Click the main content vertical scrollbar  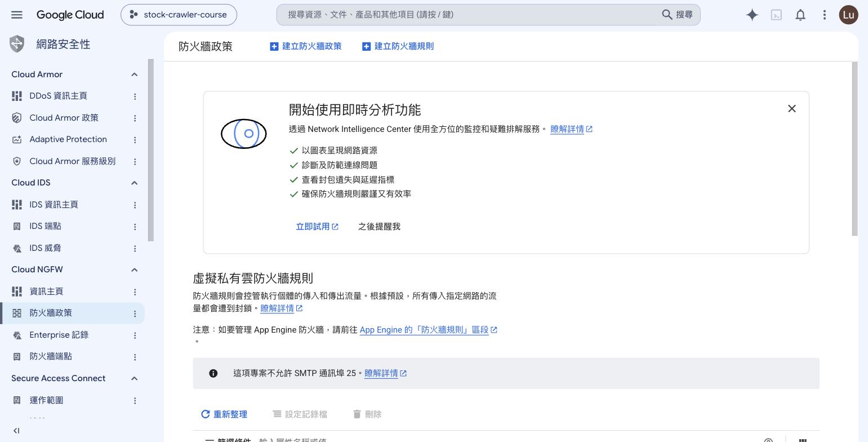854,149
